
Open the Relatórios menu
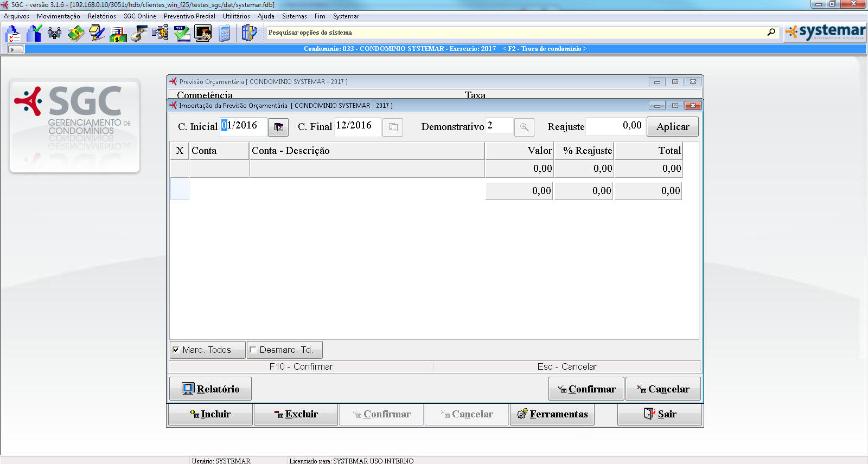point(101,16)
